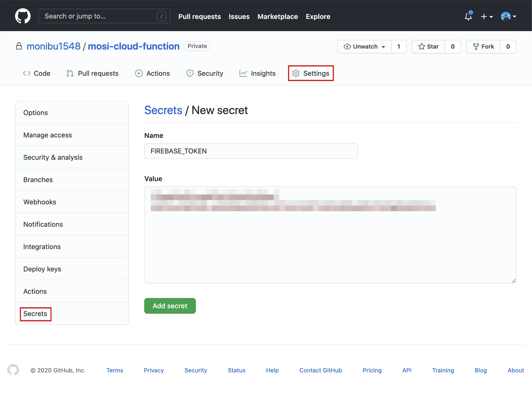Open the plus create-new dropdown
This screenshot has width=532, height=401.
click(487, 17)
